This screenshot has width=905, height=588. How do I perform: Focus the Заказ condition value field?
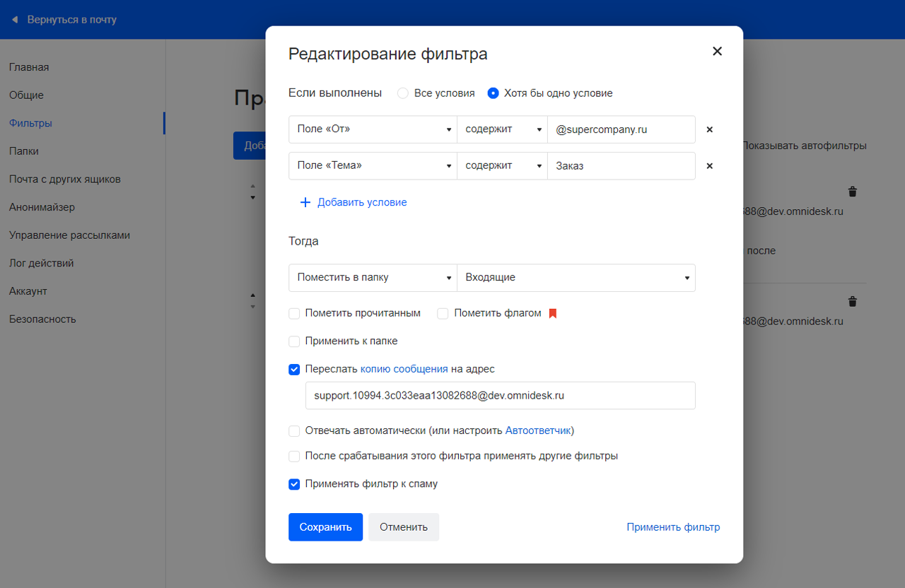[x=621, y=166]
